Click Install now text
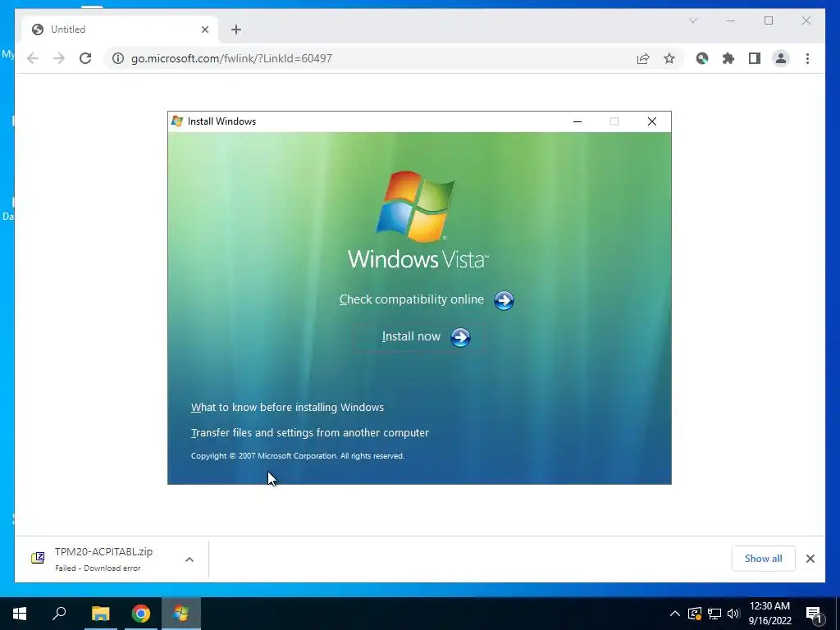 (411, 336)
